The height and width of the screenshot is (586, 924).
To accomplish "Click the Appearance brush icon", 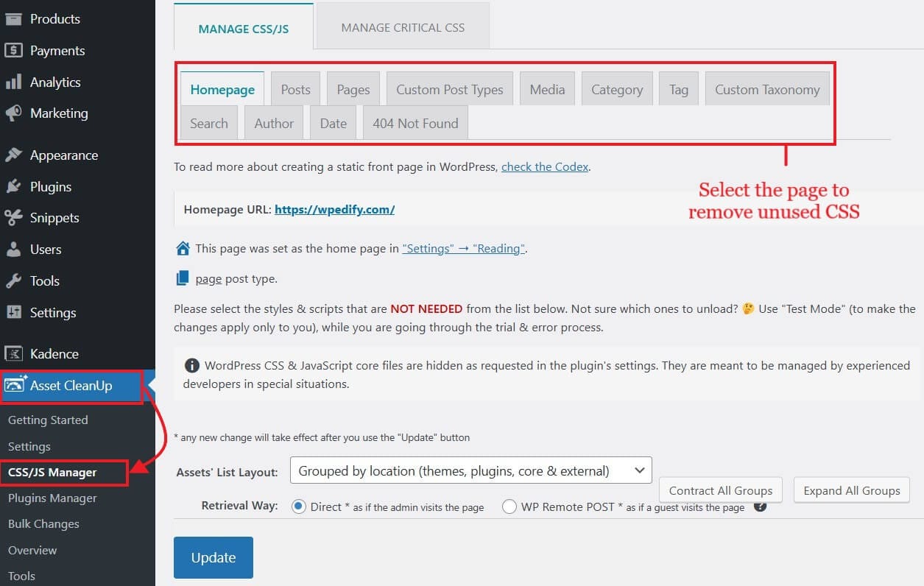I will (x=13, y=155).
